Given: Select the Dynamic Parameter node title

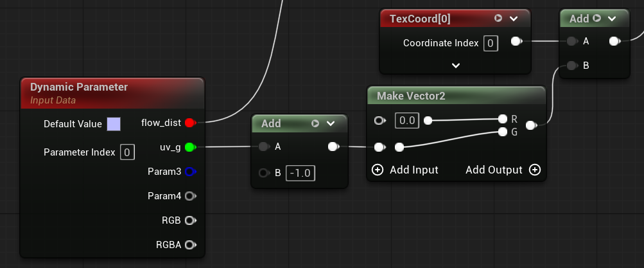Looking at the screenshot, I should [x=79, y=87].
